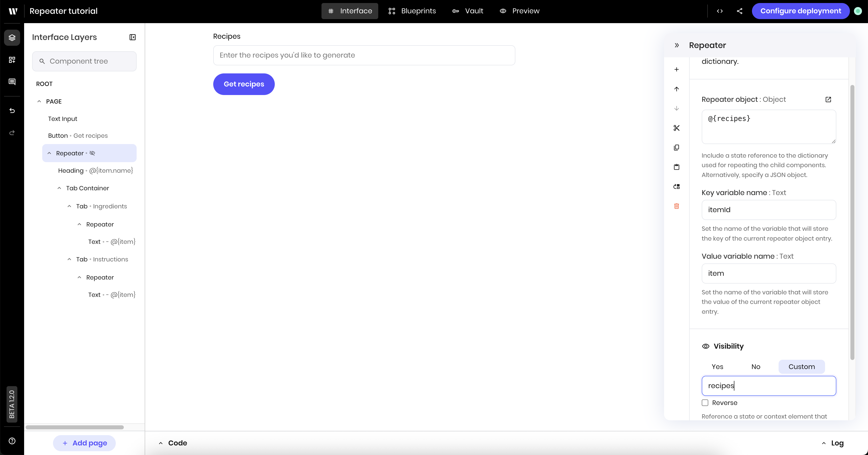This screenshot has height=455, width=868.
Task: Open the component toolkit grid icon
Action: pyautogui.click(x=12, y=60)
